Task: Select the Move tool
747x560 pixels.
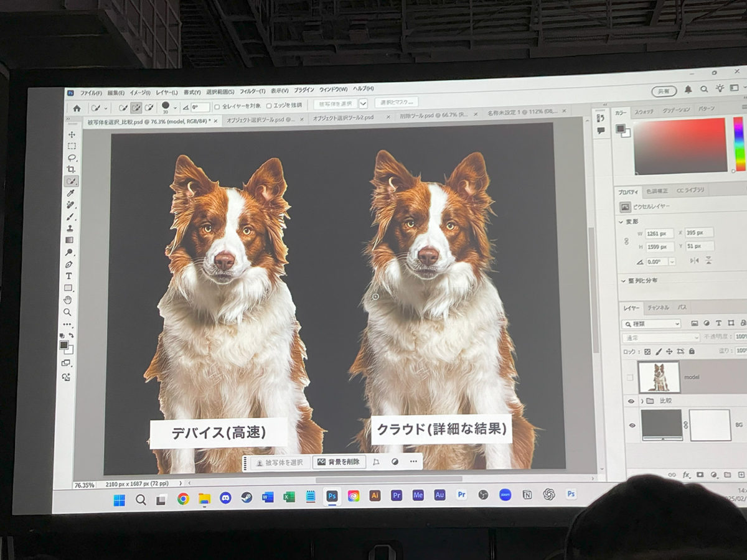Action: click(72, 134)
